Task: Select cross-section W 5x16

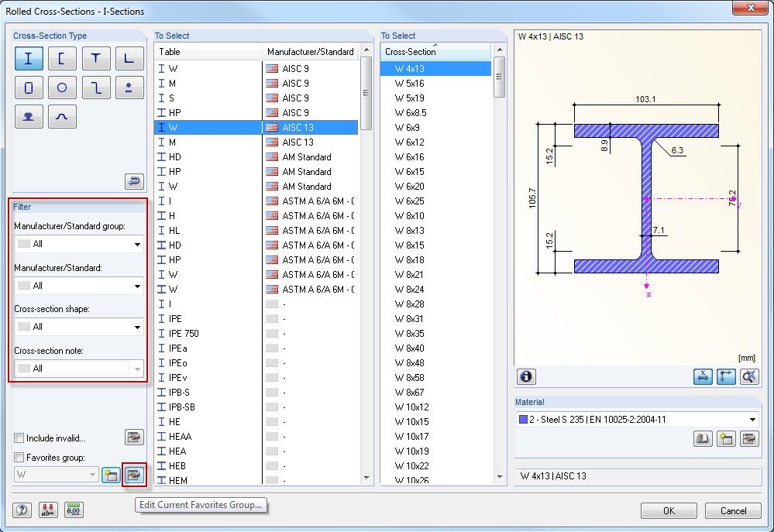Action: tap(436, 84)
